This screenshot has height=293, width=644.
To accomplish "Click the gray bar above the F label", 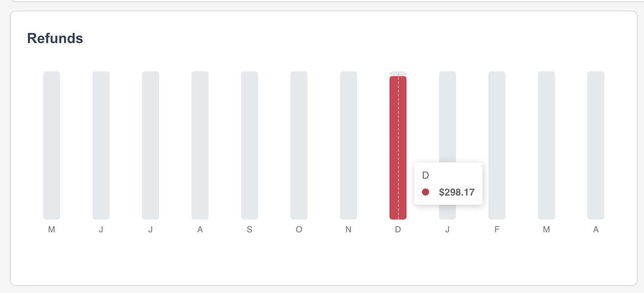I will point(497,145).
